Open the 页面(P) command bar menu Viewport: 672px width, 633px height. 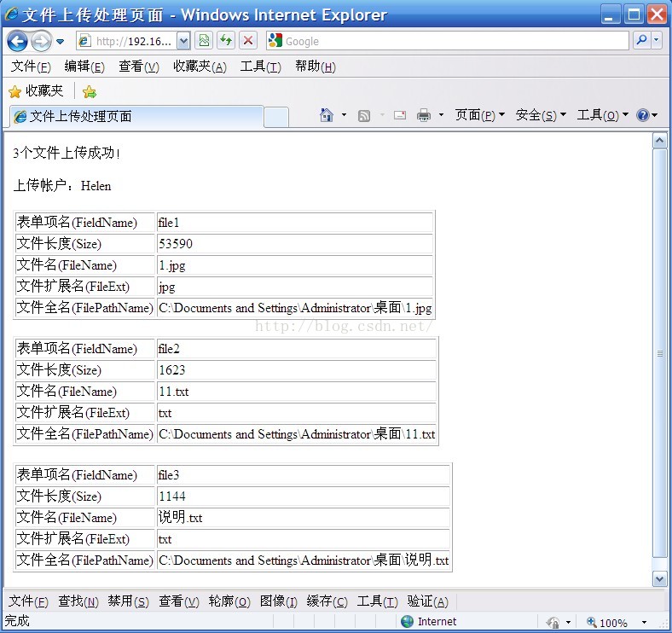(x=480, y=115)
